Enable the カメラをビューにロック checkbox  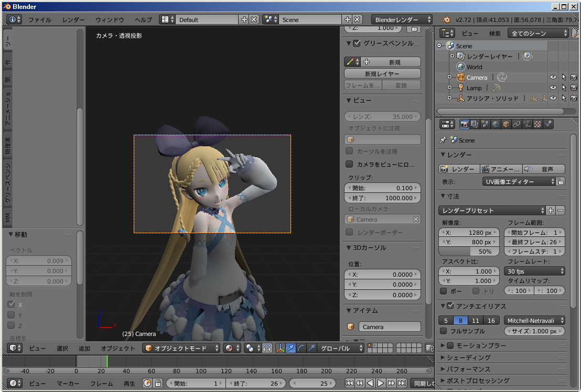point(349,164)
